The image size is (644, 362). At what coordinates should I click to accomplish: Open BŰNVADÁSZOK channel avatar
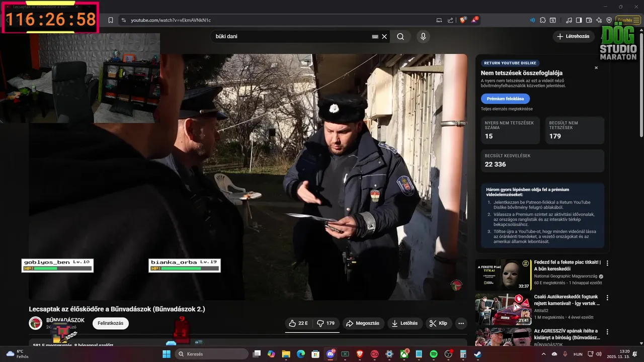[35, 323]
